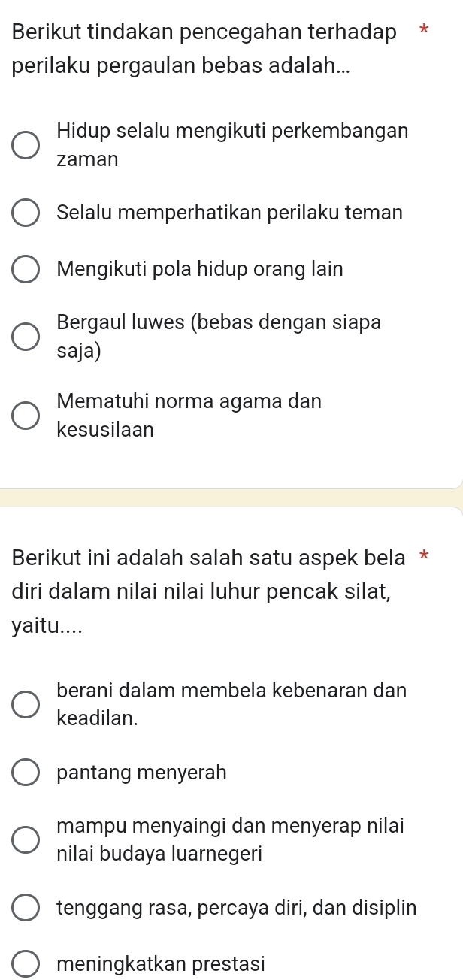This screenshot has height=980, width=463.
Task: Choose 'mampu menyaingi dan menyerap nilai' option
Action: pyautogui.click(x=26, y=840)
